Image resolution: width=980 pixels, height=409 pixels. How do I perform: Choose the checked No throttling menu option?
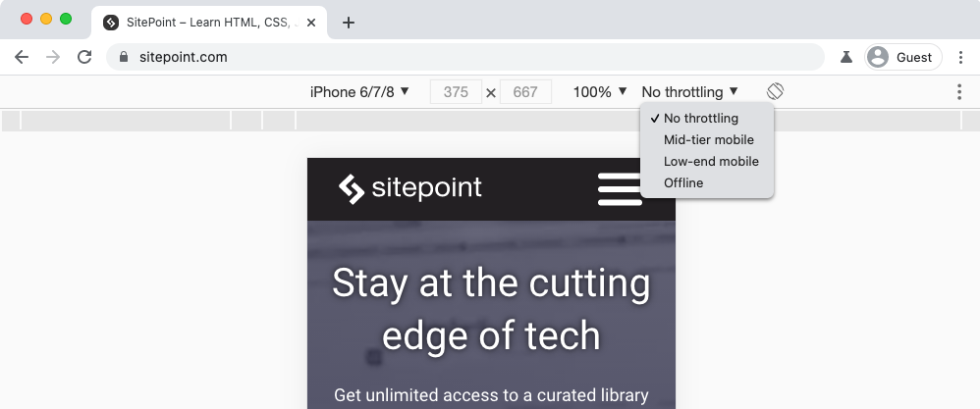[707, 118]
